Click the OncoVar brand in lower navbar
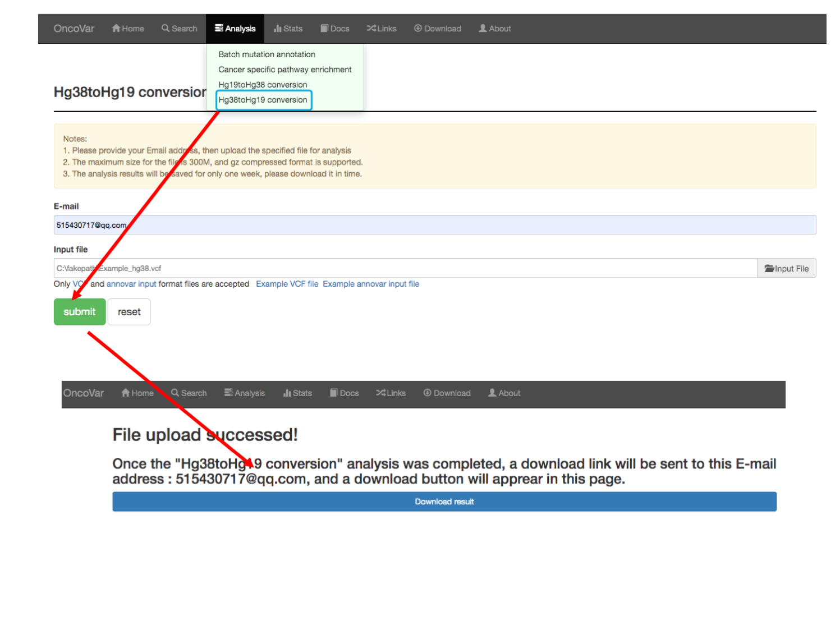Screen dimensions: 840x630 coord(84,393)
